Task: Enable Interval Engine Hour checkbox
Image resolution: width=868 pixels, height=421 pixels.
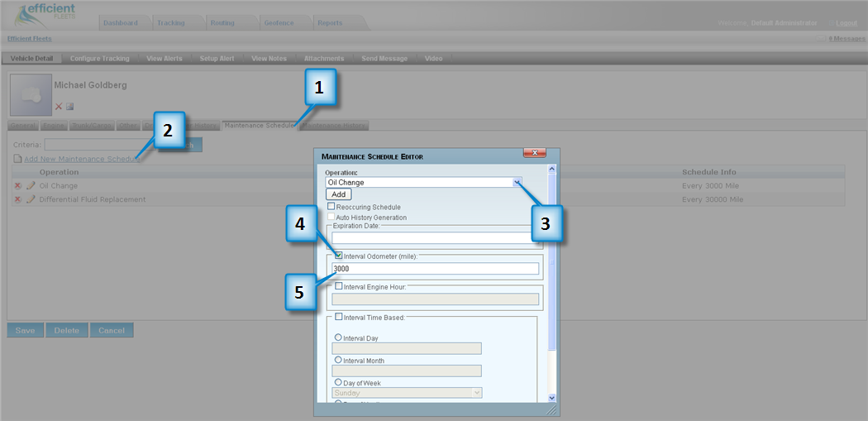Action: click(x=339, y=286)
